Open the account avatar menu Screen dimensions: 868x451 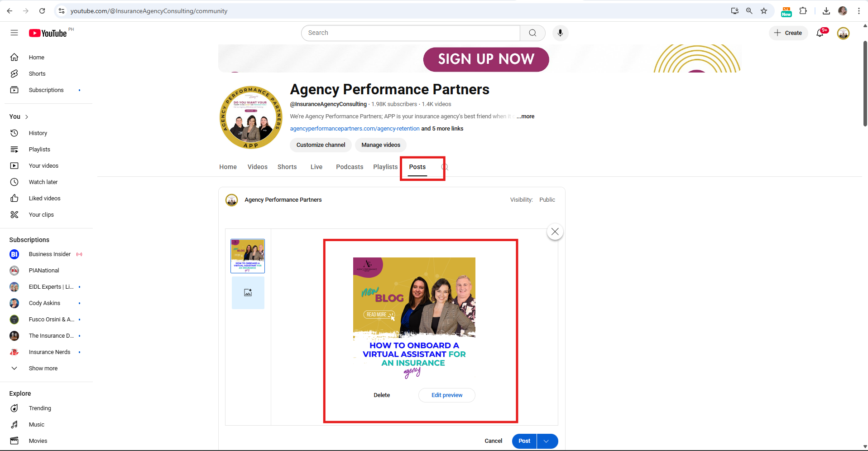pos(843,33)
